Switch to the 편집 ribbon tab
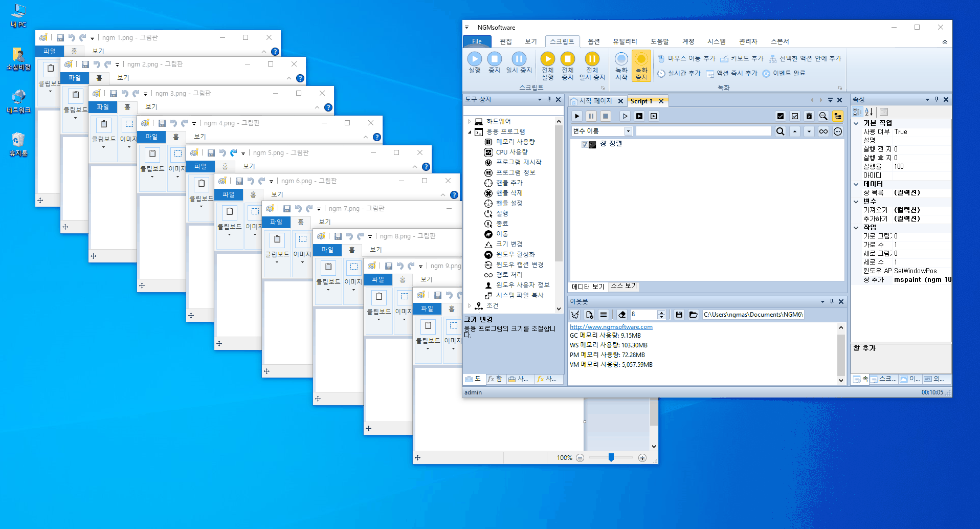980x529 pixels. [x=506, y=41]
